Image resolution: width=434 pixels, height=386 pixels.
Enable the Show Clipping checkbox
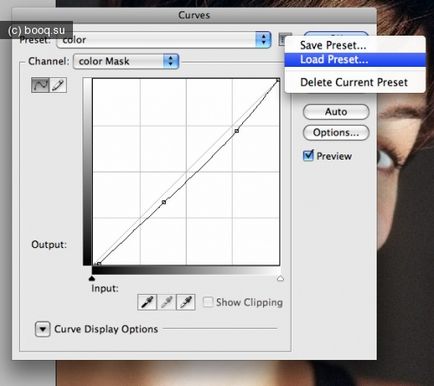point(208,302)
